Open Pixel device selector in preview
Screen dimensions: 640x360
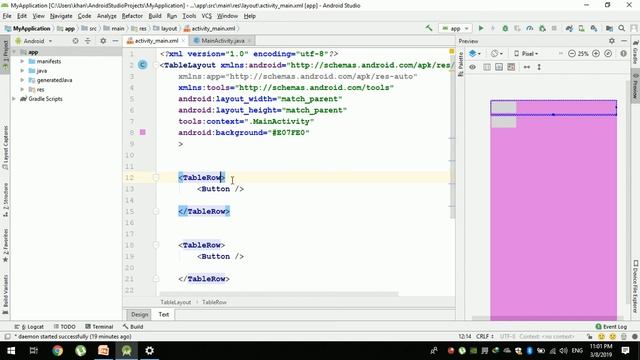(526, 53)
